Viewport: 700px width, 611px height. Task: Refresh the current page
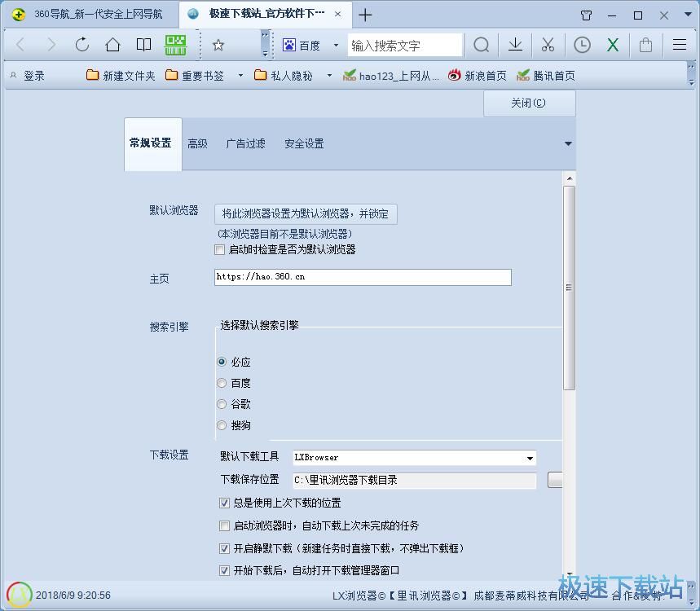click(81, 45)
